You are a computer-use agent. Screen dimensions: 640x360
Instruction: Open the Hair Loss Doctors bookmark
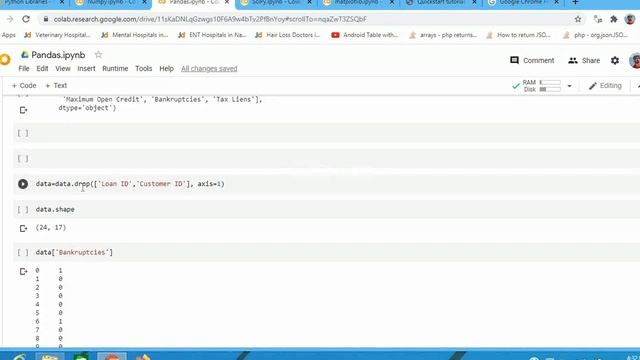[x=288, y=35]
